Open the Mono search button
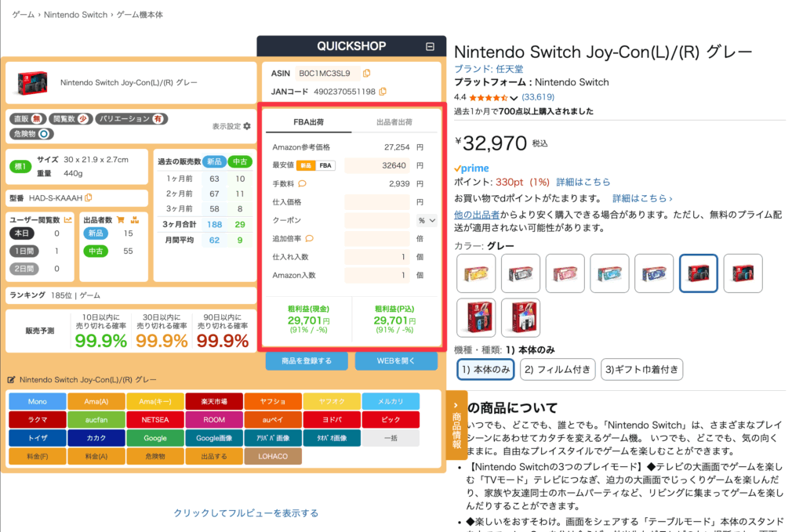 point(38,402)
